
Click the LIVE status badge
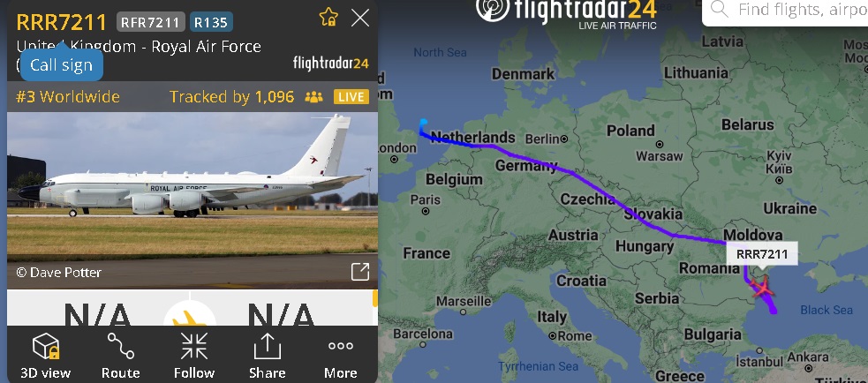click(351, 97)
